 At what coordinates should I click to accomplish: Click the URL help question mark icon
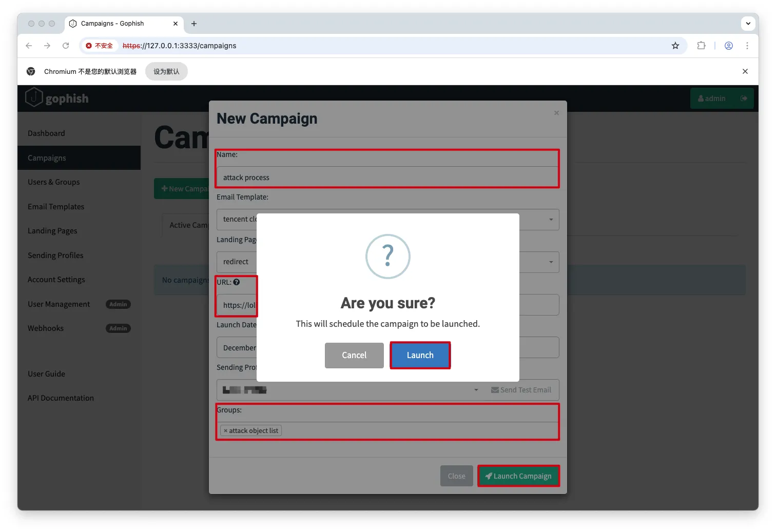(237, 282)
